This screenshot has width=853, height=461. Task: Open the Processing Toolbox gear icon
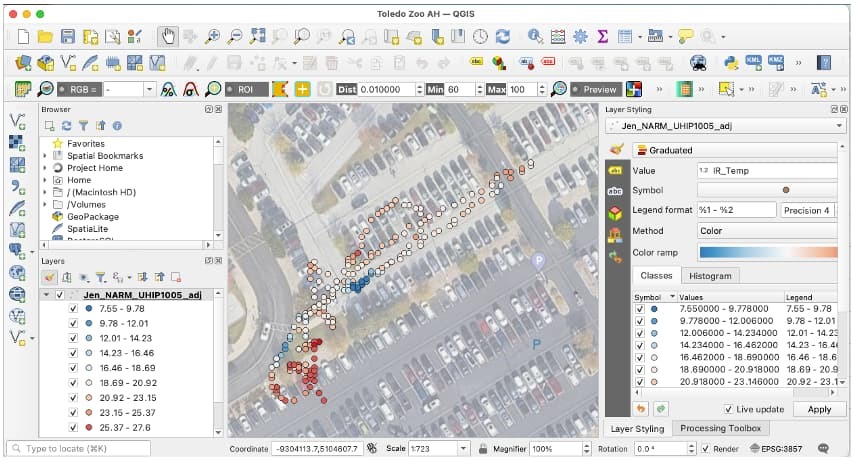click(581, 36)
